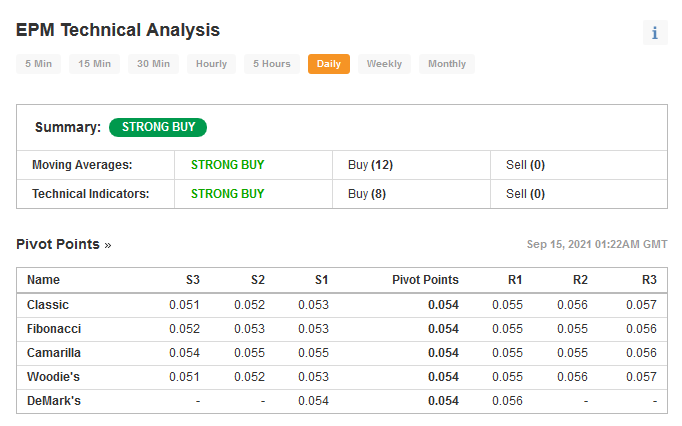Click the DeMark's row label
Screen dimensions: 682x426
[54, 400]
